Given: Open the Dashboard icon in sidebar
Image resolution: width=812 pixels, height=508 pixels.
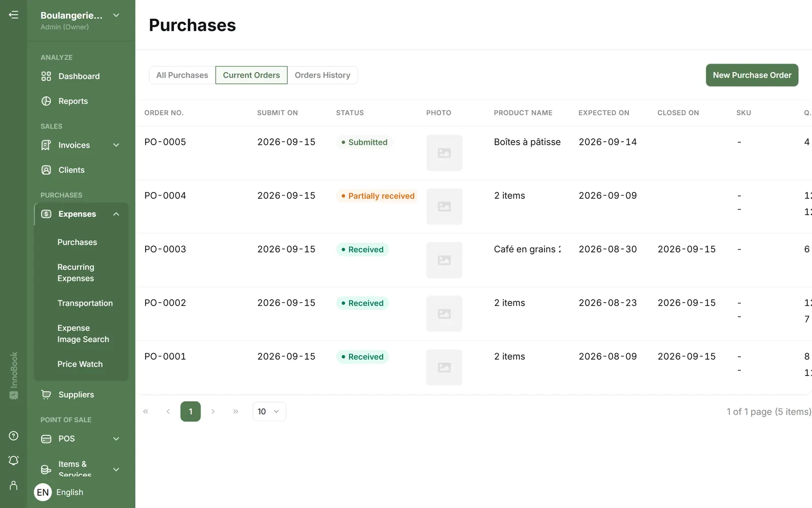Looking at the screenshot, I should tap(46, 76).
